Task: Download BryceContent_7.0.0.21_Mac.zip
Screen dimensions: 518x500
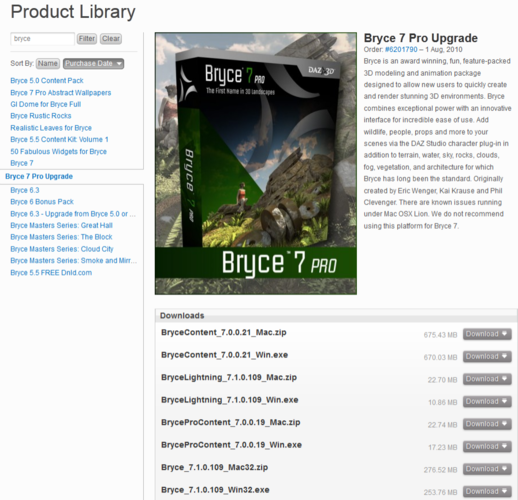Action: [x=487, y=334]
